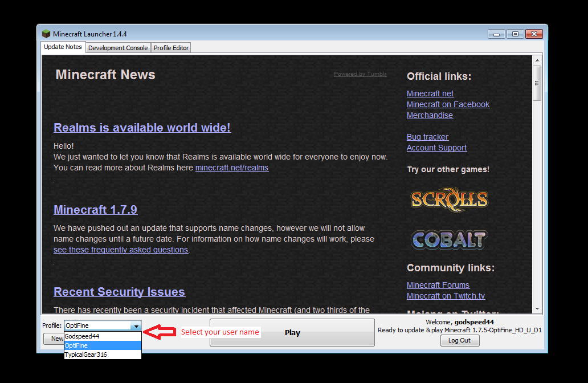
Task: Select Godspeed44 from the profile list
Action: point(103,336)
